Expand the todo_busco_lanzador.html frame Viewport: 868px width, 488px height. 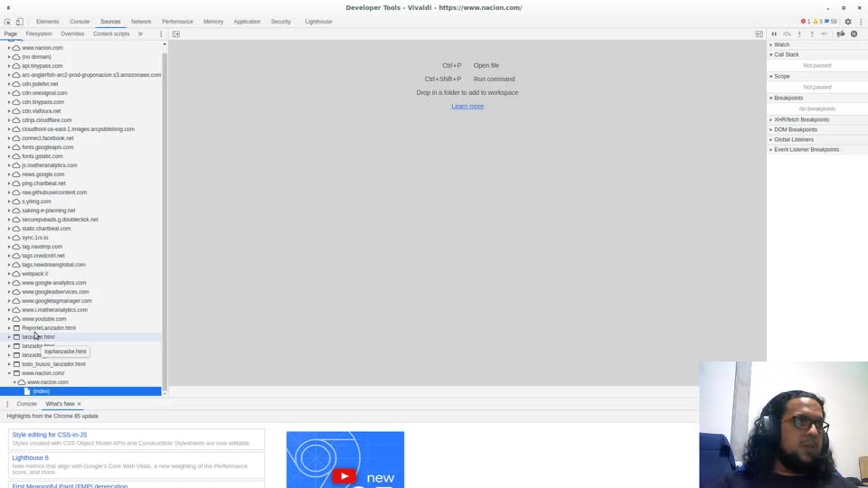9,364
